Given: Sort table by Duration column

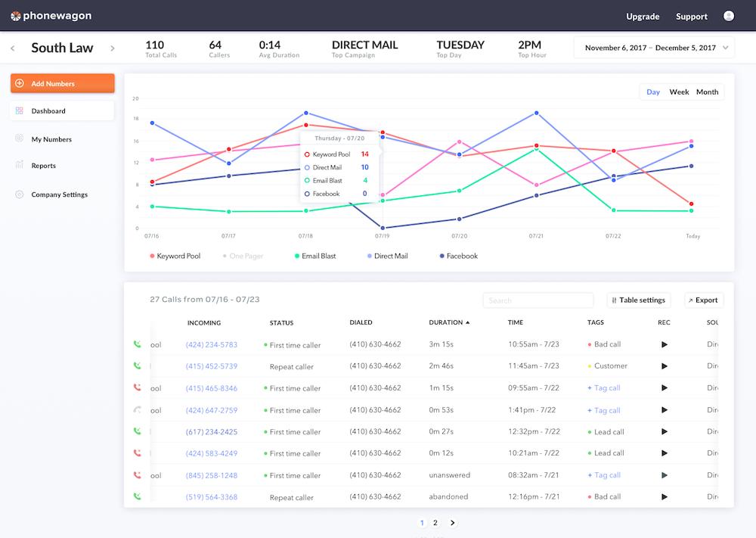Looking at the screenshot, I should tap(449, 322).
